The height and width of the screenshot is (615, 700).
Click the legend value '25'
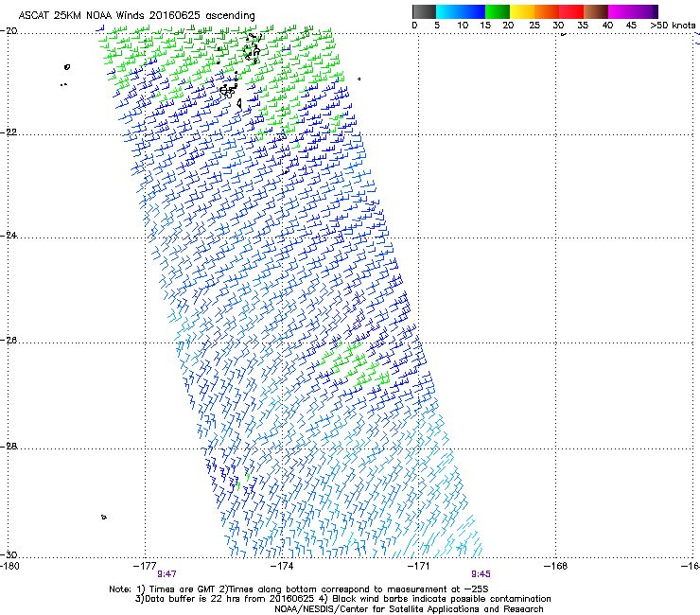534,25
